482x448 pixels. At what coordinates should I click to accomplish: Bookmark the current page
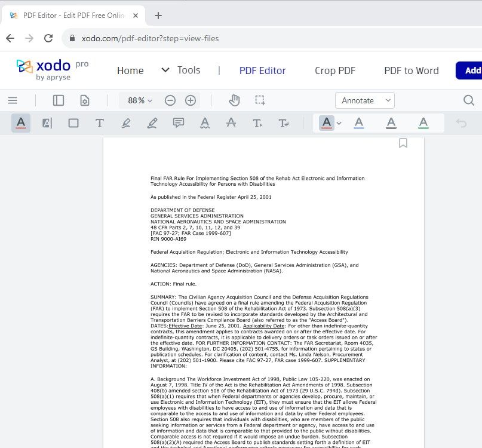point(403,143)
